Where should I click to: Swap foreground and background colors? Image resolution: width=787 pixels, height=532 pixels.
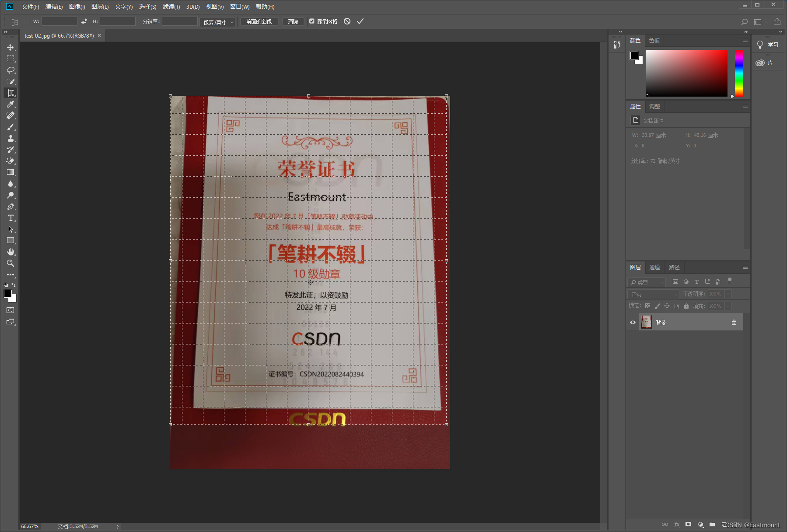[x=14, y=285]
